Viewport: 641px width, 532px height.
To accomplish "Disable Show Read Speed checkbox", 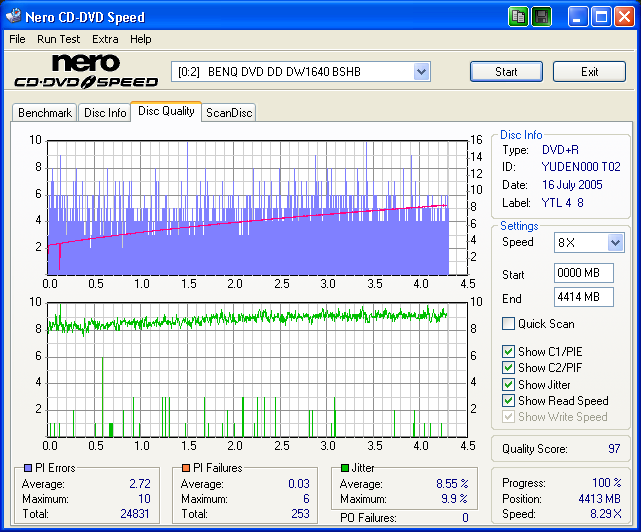I will (509, 401).
